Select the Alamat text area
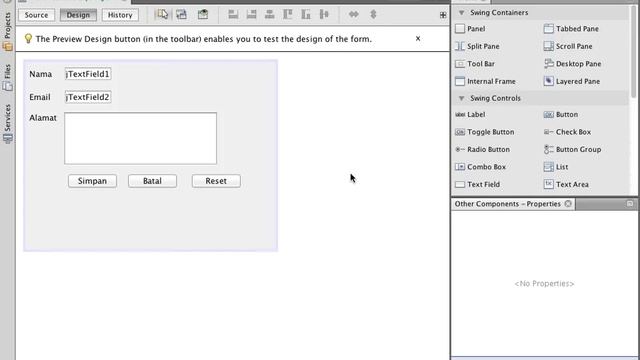Screen dimensions: 640x360 [140, 138]
